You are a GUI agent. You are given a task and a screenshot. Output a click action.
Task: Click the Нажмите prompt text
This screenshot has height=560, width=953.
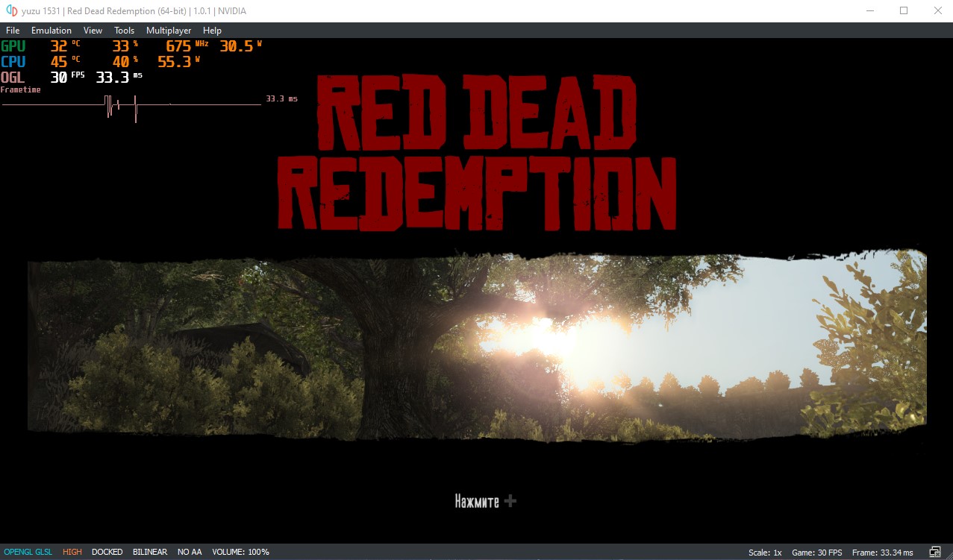477,501
